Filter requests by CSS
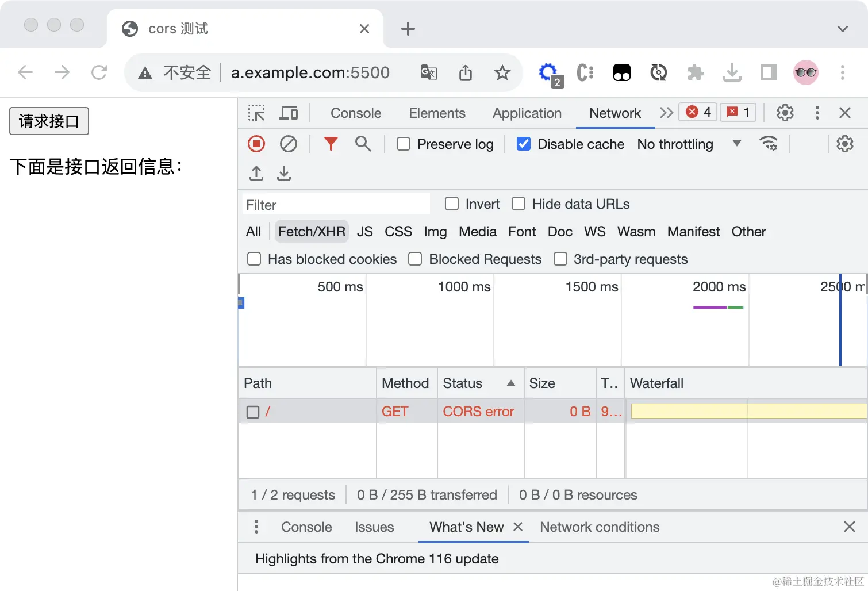The width and height of the screenshot is (868, 591). click(x=398, y=231)
